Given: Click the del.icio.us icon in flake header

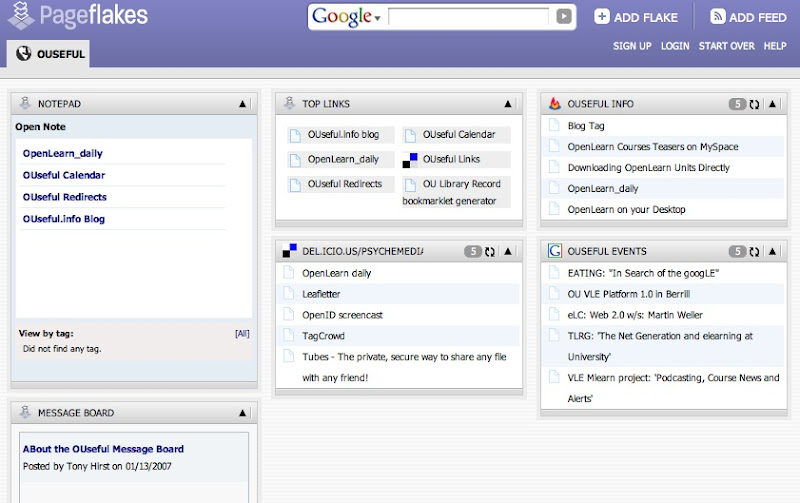Looking at the screenshot, I should pos(289,250).
